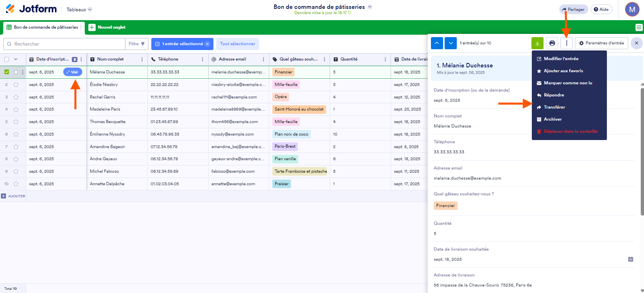Open the Filtre dropdown
The image size is (644, 293).
coord(137,44)
